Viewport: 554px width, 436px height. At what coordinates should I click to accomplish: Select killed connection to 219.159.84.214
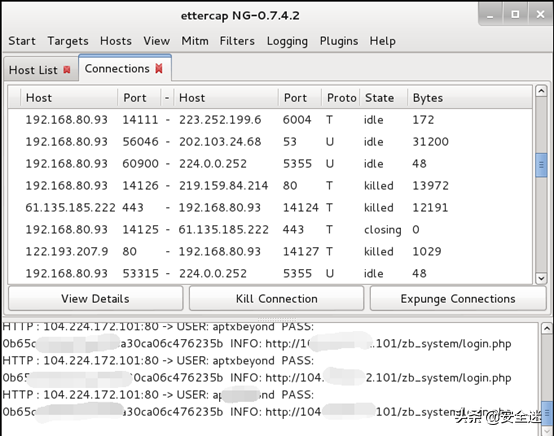(x=270, y=185)
